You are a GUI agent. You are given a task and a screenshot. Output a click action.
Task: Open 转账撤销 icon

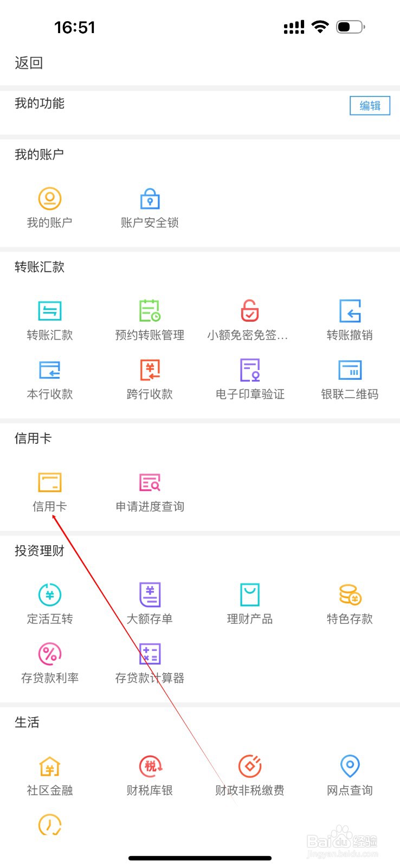coord(350,311)
